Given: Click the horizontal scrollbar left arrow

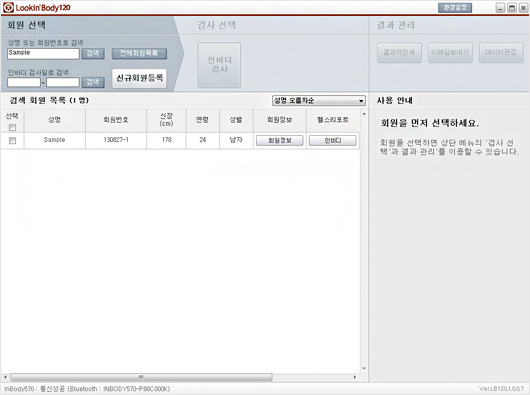Looking at the screenshot, I should [5, 377].
